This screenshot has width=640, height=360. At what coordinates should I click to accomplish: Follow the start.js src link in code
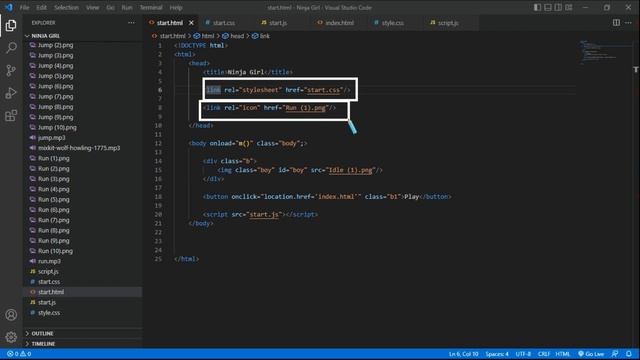(x=264, y=214)
